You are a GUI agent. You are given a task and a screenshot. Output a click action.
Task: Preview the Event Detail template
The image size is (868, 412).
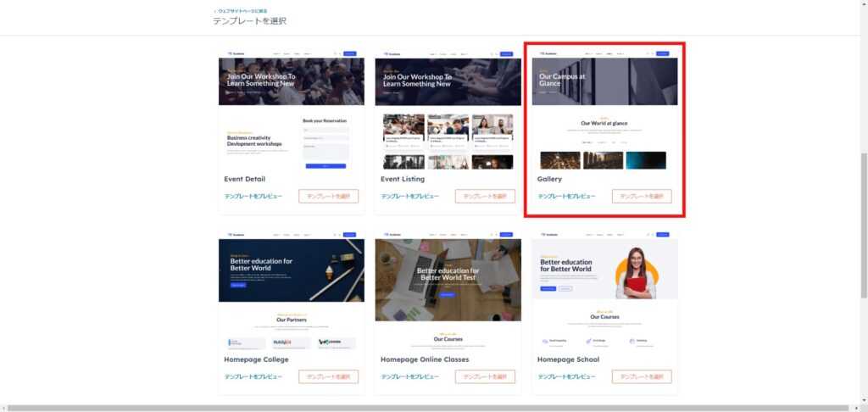pos(253,196)
